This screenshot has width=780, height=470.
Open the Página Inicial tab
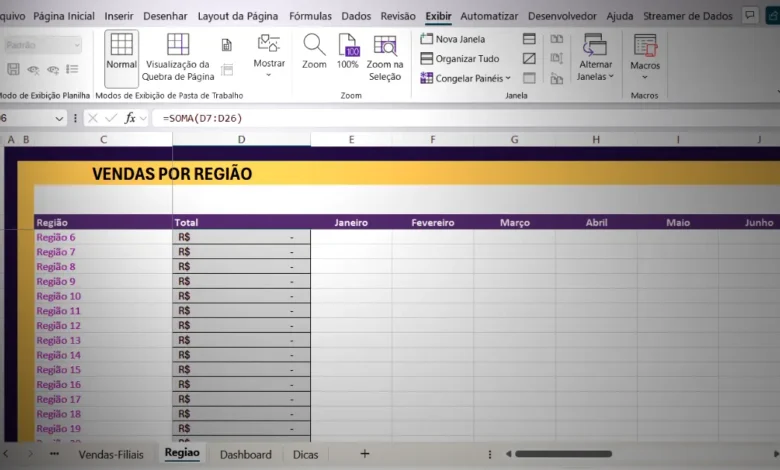click(64, 16)
